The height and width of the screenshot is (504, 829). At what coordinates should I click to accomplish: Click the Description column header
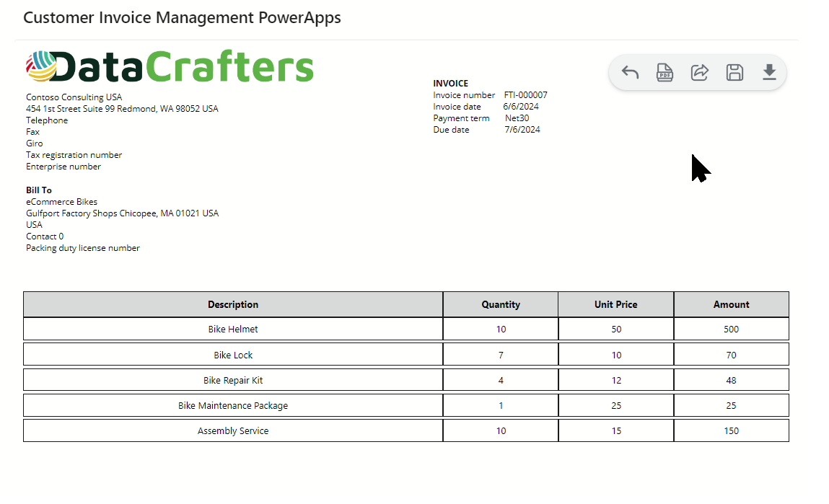(x=233, y=304)
